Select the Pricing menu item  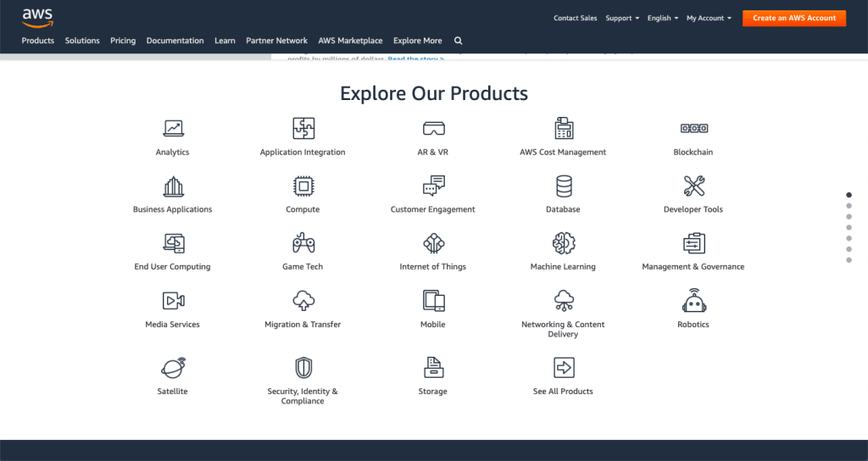pyautogui.click(x=123, y=41)
